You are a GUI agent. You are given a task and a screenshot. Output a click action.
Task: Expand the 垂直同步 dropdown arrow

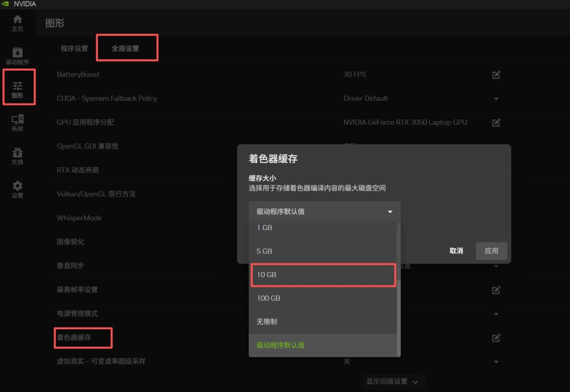[496, 266]
